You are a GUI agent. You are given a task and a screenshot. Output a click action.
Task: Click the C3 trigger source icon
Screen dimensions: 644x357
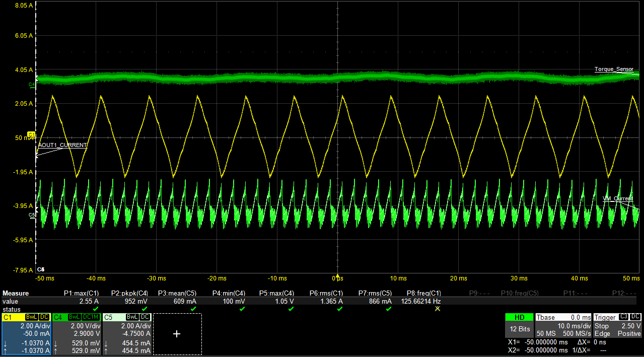point(624,317)
